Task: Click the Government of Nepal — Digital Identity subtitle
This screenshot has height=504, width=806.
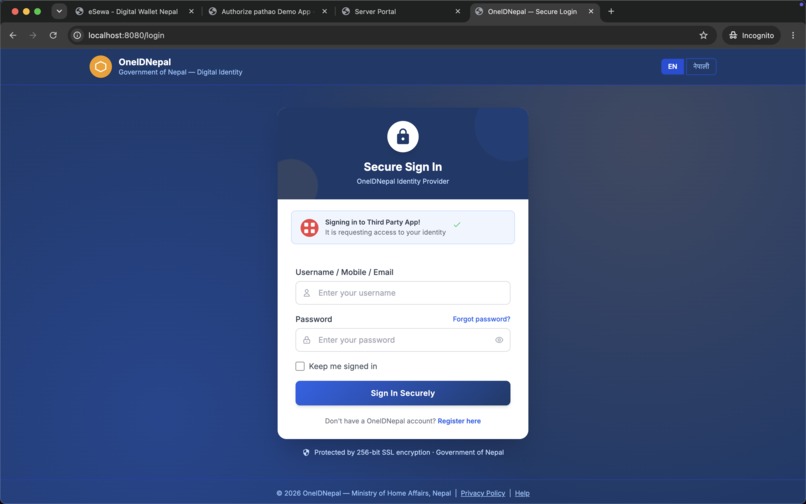Action: 180,72
